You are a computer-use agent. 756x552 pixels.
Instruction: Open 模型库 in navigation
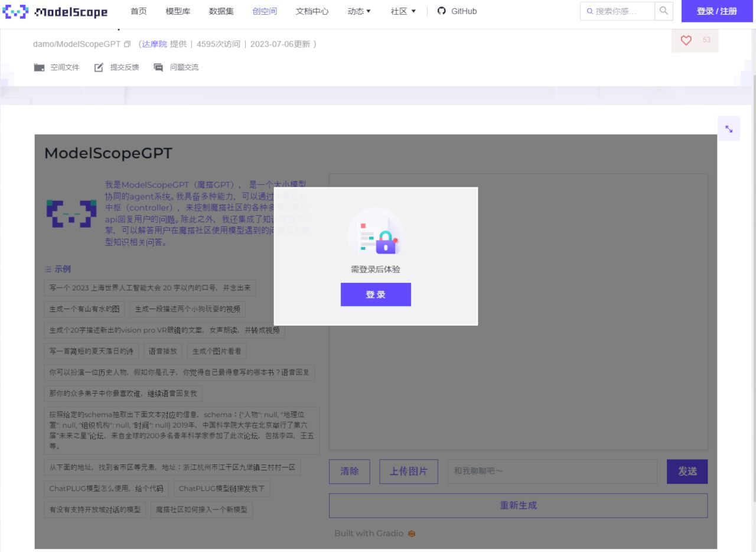tap(178, 11)
